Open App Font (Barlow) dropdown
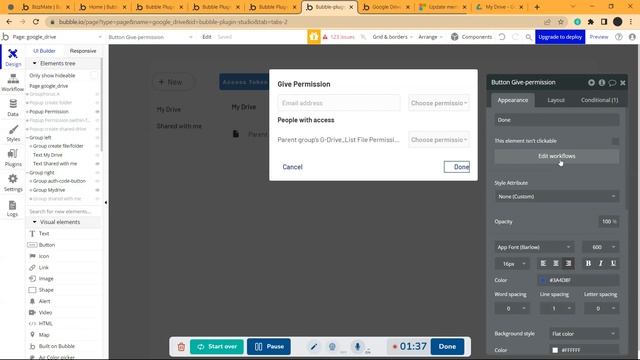This screenshot has width=640, height=360. point(534,247)
